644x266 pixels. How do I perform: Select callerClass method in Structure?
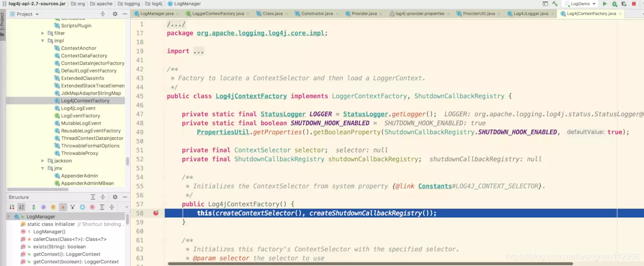[x=69, y=239]
